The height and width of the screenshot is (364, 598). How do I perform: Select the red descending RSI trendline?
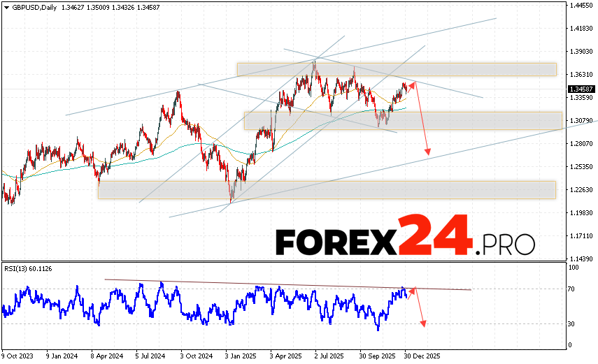(280, 284)
